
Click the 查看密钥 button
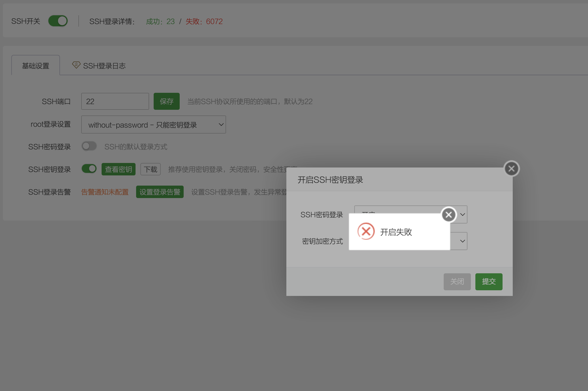coord(119,169)
